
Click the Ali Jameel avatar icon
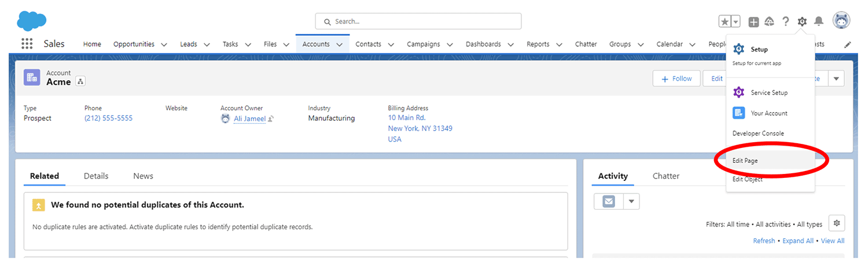(x=226, y=118)
